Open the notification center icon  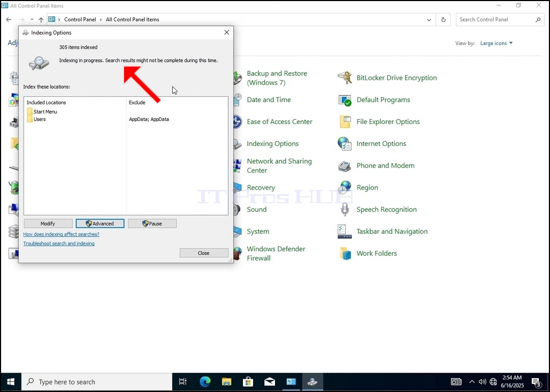pyautogui.click(x=536, y=382)
